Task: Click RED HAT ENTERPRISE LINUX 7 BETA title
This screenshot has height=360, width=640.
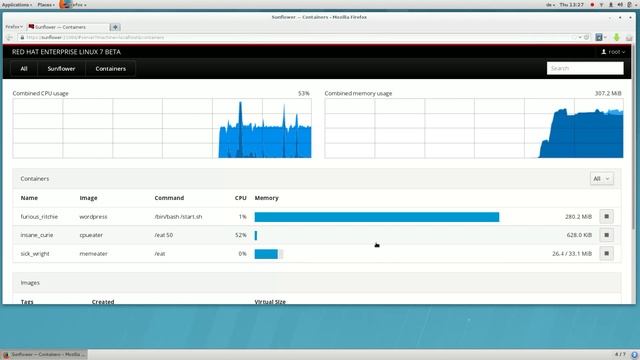Action: tap(67, 52)
